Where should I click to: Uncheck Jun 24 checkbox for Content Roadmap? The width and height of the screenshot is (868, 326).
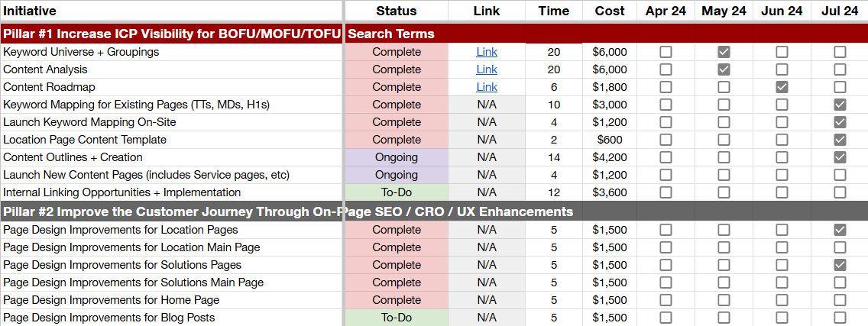pyautogui.click(x=782, y=87)
